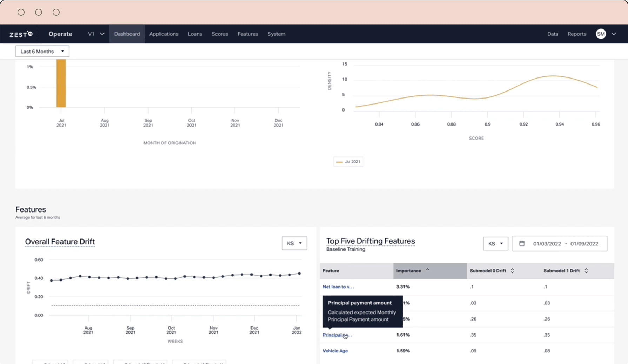Click the 'Baseline Training' subtitle text
628x364 pixels.
(x=346, y=249)
